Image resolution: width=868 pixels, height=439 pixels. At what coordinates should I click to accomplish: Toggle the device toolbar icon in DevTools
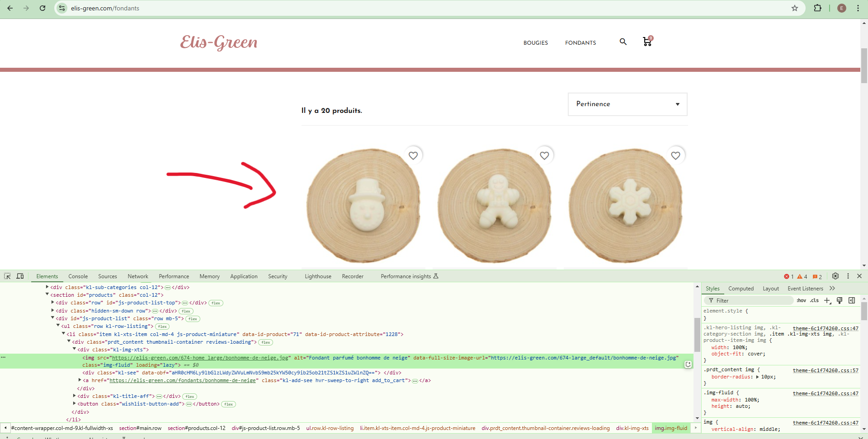coord(20,276)
